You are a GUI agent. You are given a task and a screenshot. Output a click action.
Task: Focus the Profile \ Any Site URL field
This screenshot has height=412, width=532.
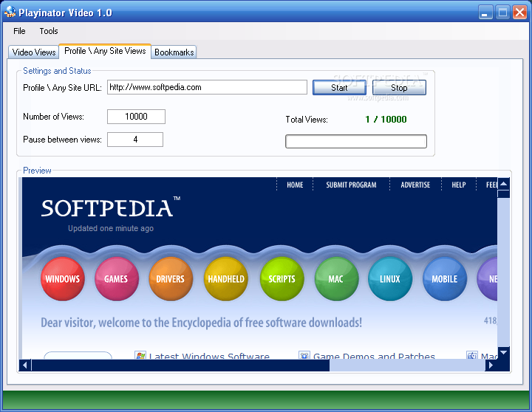pos(207,87)
